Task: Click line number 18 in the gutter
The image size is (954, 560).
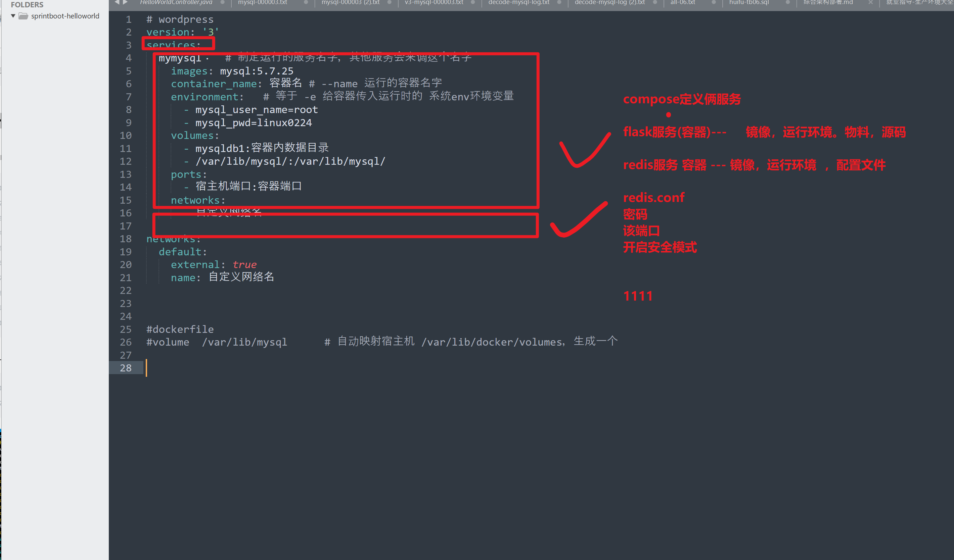Action: coord(126,239)
